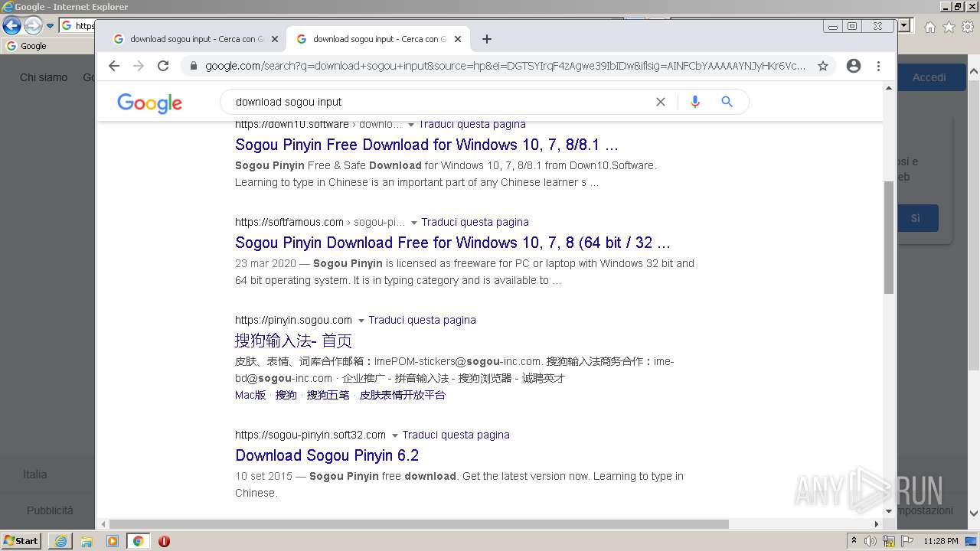Close the active download sogou input tab
The height and width of the screenshot is (551, 980).
point(458,39)
